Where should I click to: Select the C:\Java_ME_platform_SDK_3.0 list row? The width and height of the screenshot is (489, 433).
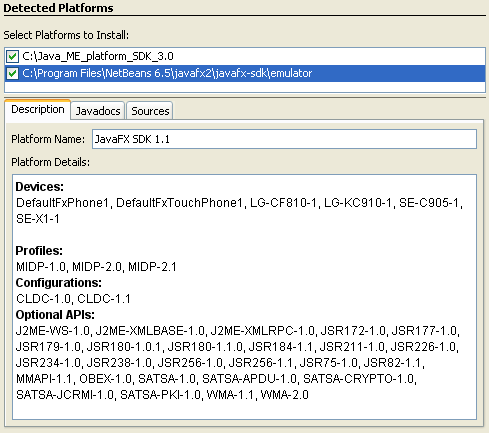pos(245,56)
